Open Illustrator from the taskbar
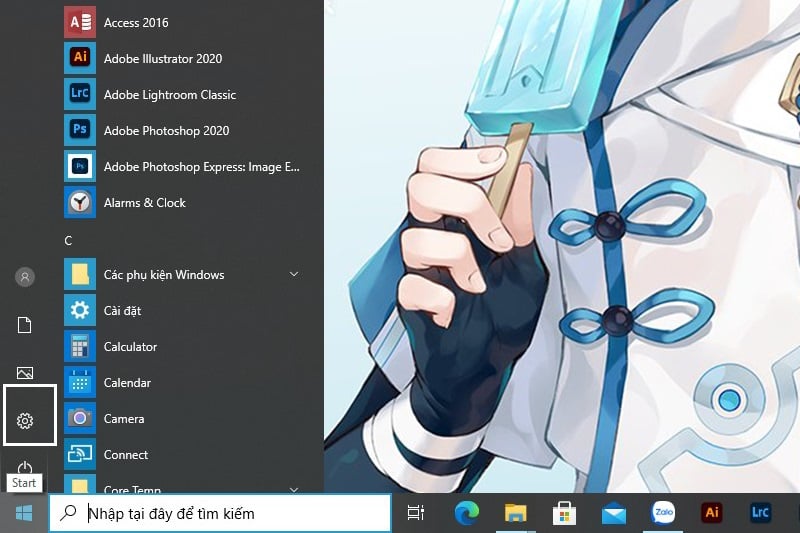The image size is (800, 533). (712, 512)
